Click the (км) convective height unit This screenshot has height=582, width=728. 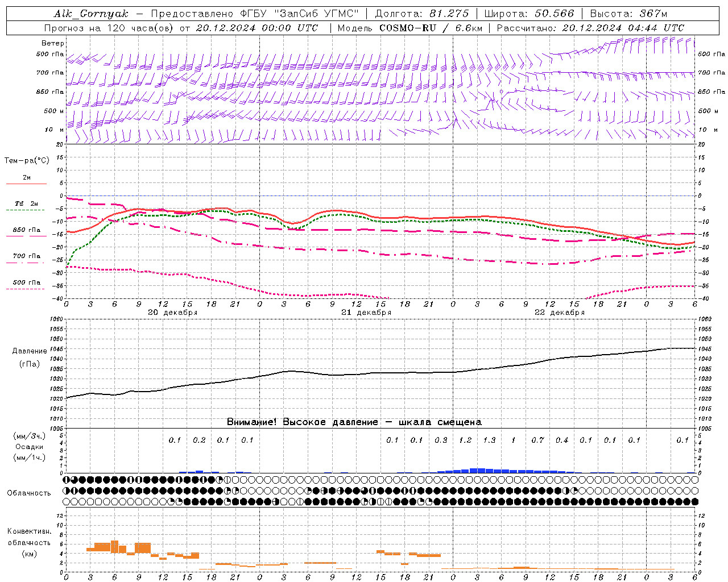point(29,554)
